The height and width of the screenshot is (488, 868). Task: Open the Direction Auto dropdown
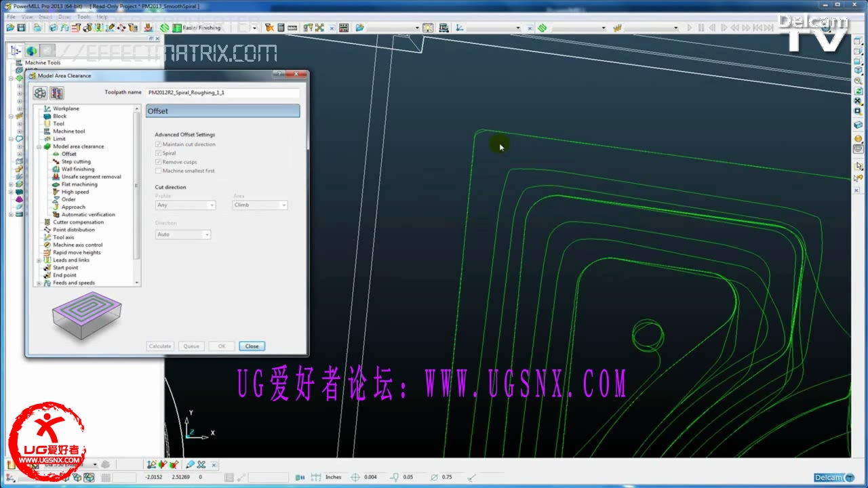[x=183, y=235]
